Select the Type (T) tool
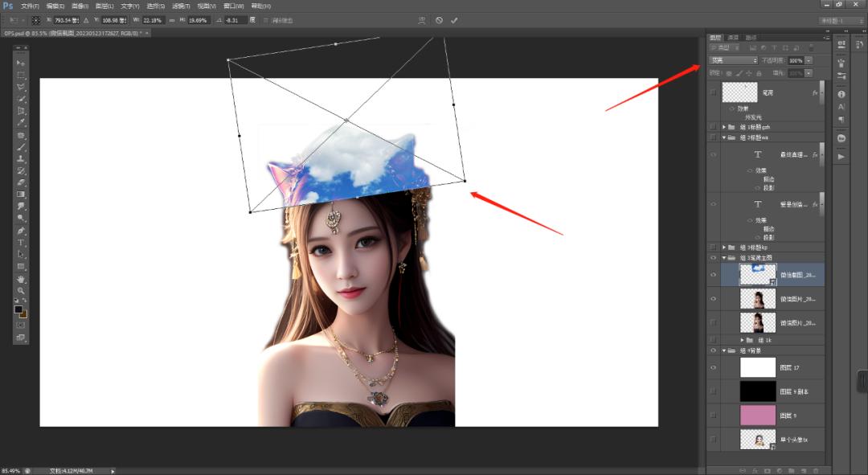868x475 pixels. coord(21,242)
